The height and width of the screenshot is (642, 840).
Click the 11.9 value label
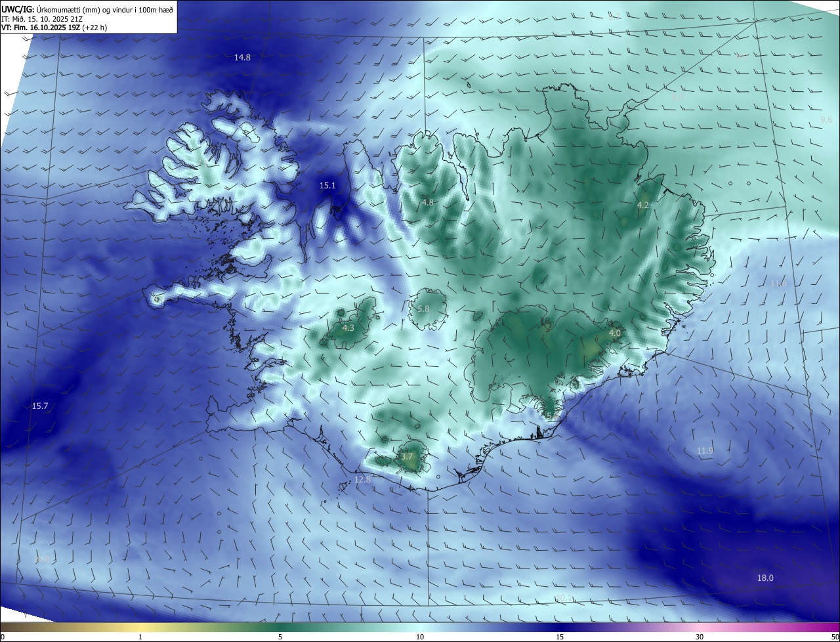[x=705, y=450]
